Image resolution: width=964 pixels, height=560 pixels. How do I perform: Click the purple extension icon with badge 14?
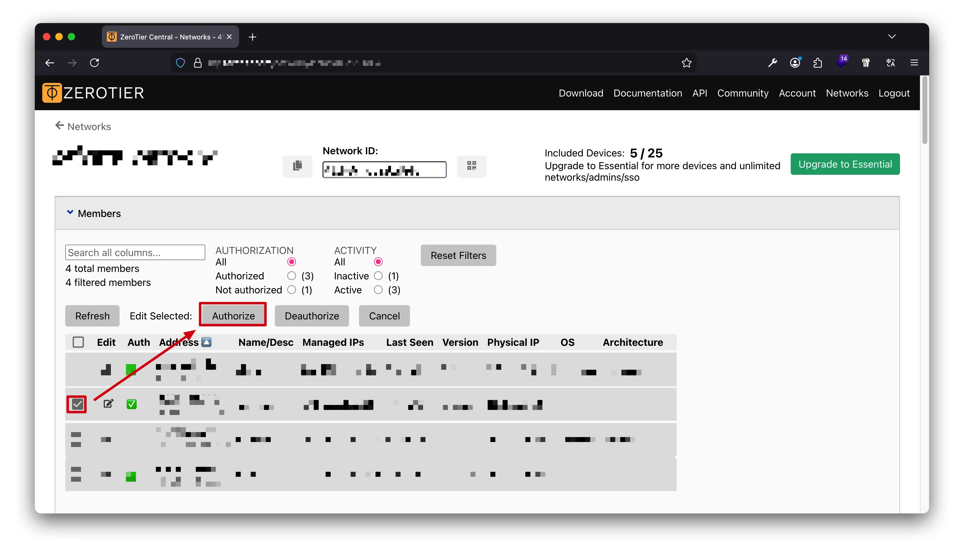pos(842,61)
